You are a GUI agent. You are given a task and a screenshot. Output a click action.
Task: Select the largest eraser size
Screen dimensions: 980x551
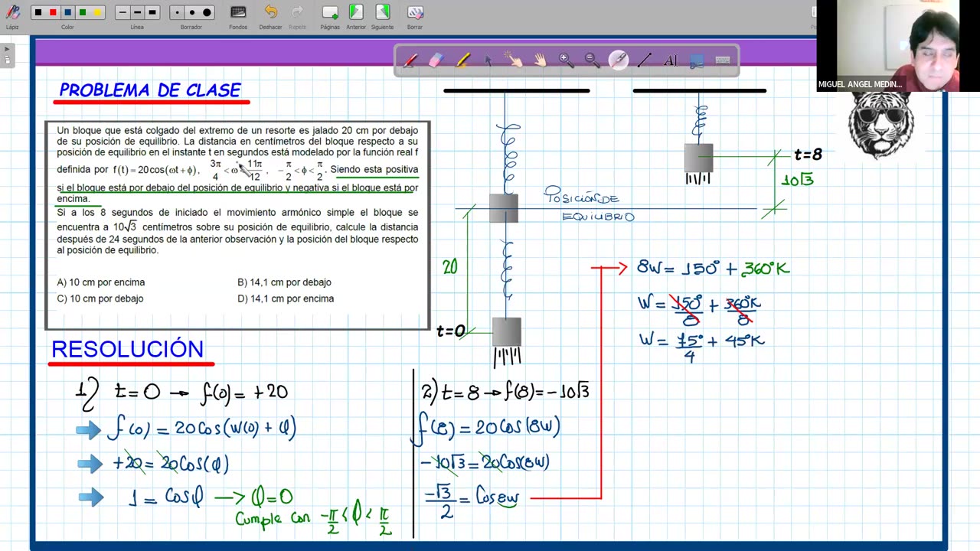pos(207,12)
